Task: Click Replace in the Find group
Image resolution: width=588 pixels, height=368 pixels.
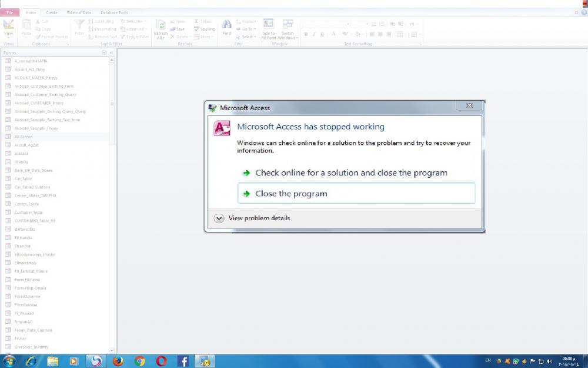Action: click(x=246, y=21)
